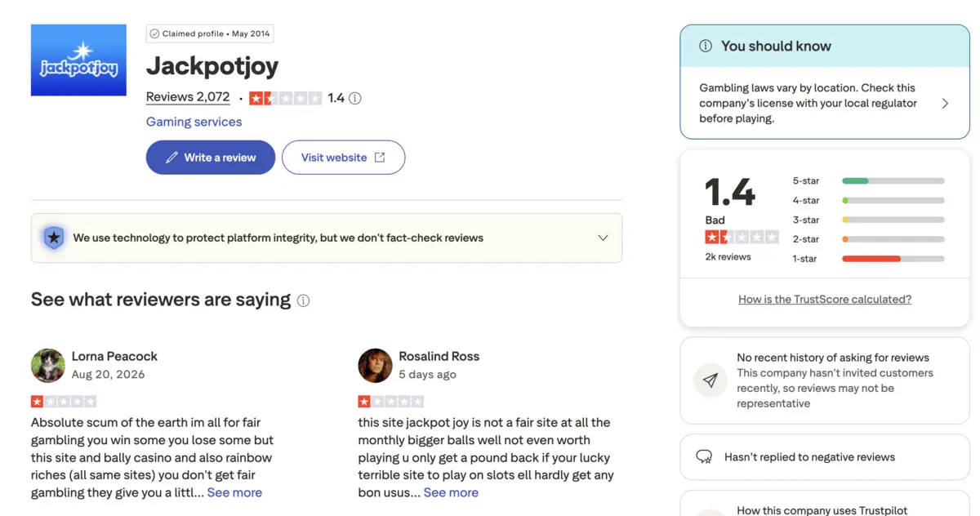Viewport: 980px width, 516px height.
Task: Open the Reviews 2,072 link
Action: point(188,97)
